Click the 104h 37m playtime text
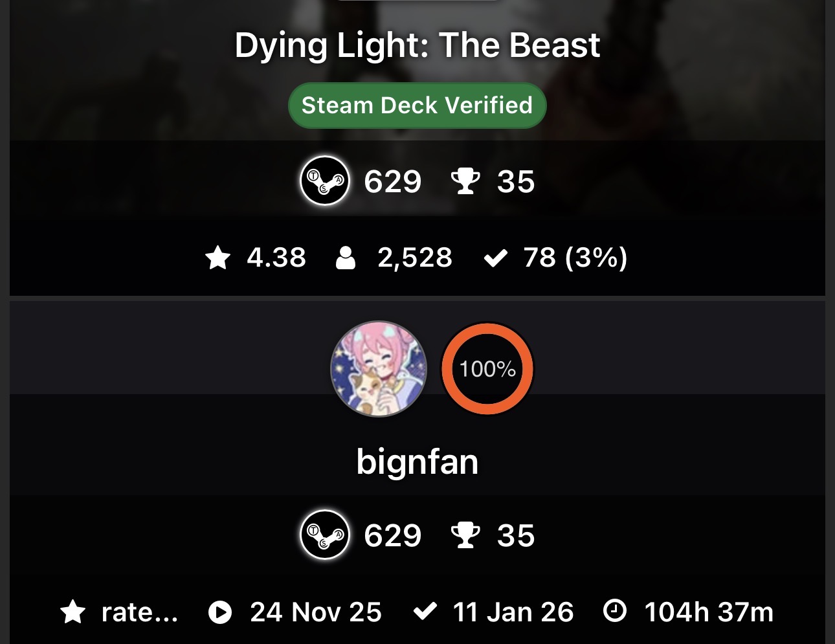Viewport: 835px width, 644px height. (709, 612)
